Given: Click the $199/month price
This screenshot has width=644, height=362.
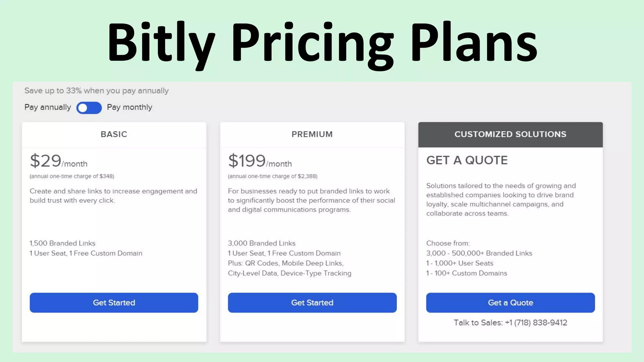Looking at the screenshot, I should [x=260, y=161].
